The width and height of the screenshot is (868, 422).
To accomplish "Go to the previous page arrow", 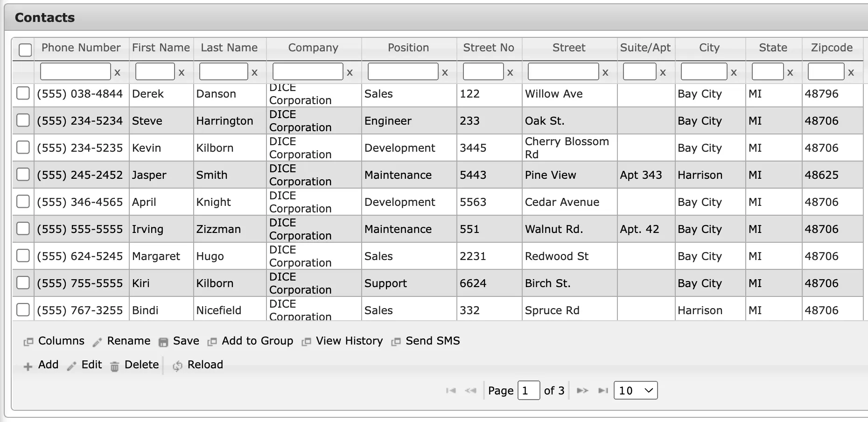I will click(x=470, y=390).
